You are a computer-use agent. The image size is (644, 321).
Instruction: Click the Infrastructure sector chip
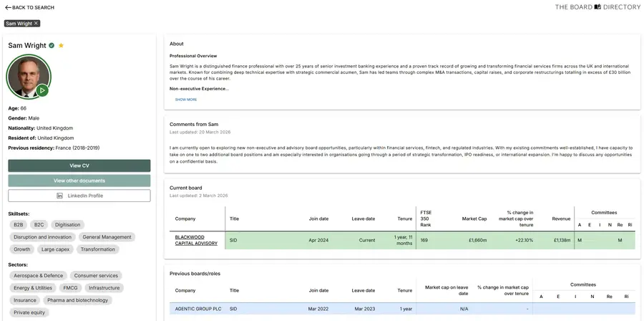coord(104,288)
